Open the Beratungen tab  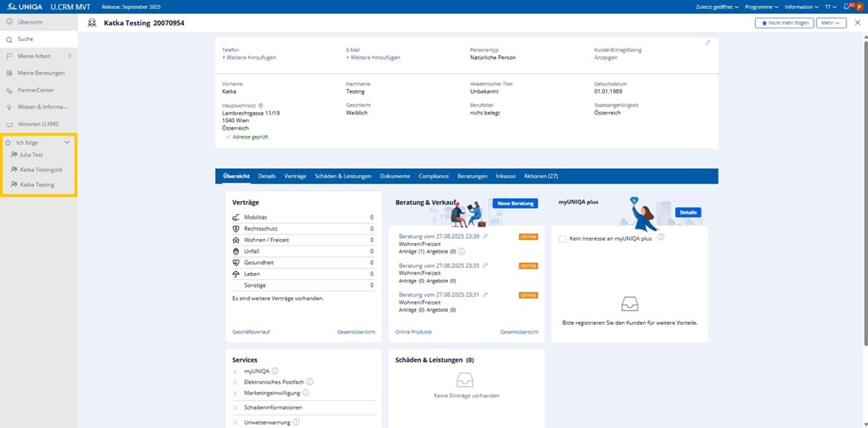pyautogui.click(x=472, y=176)
